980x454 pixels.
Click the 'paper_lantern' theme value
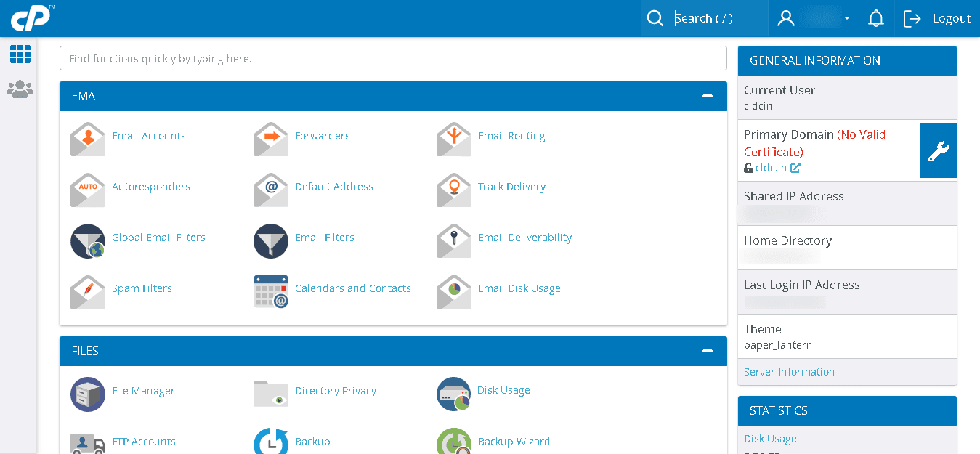778,345
